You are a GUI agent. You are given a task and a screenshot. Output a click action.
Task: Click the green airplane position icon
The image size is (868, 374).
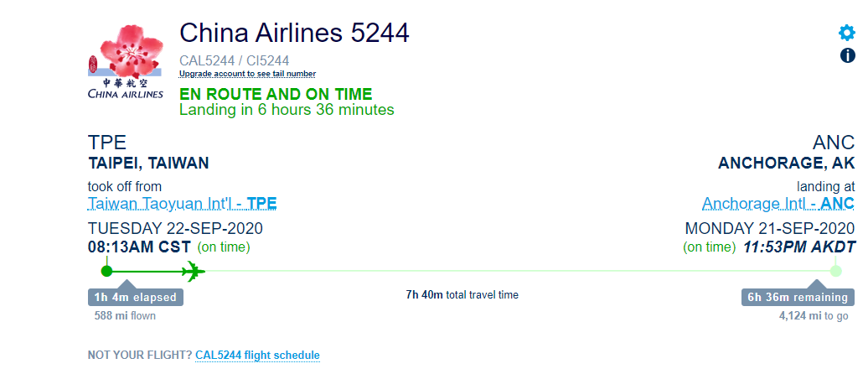click(x=194, y=271)
